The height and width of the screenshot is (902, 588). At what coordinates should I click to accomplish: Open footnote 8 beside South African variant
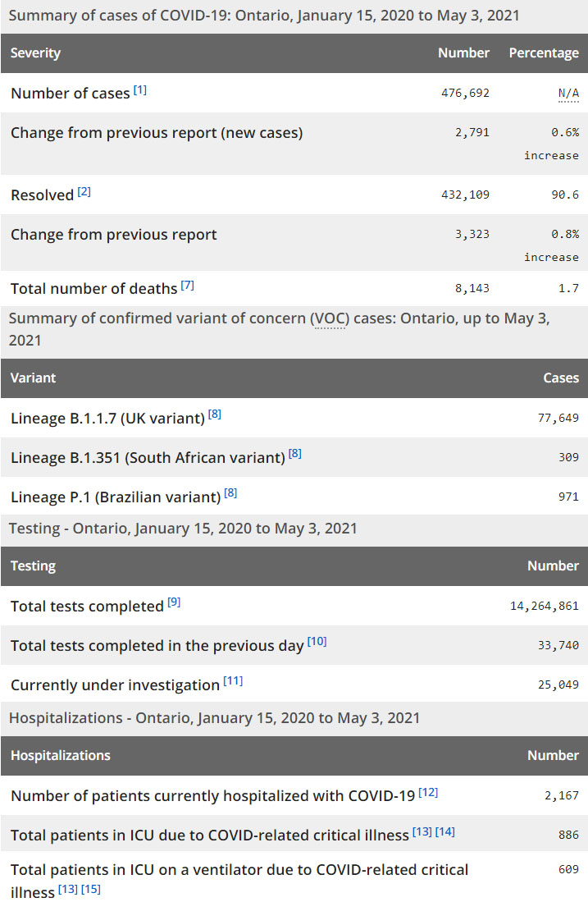[295, 454]
